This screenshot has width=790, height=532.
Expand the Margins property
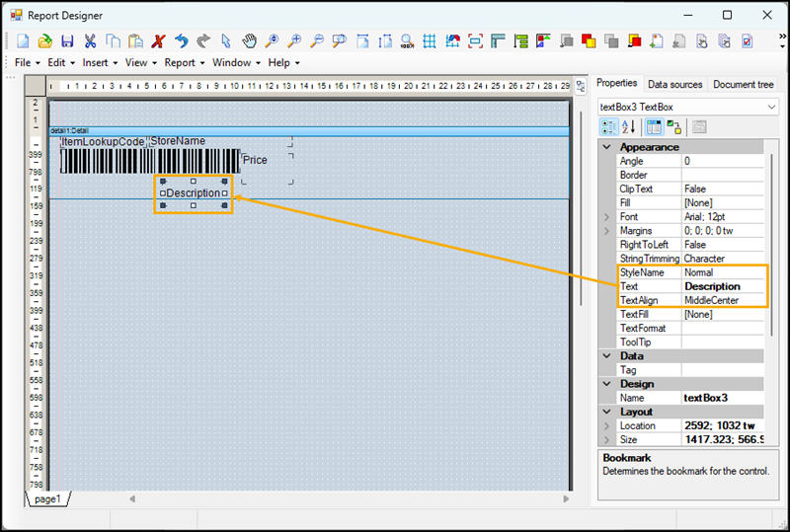point(606,231)
